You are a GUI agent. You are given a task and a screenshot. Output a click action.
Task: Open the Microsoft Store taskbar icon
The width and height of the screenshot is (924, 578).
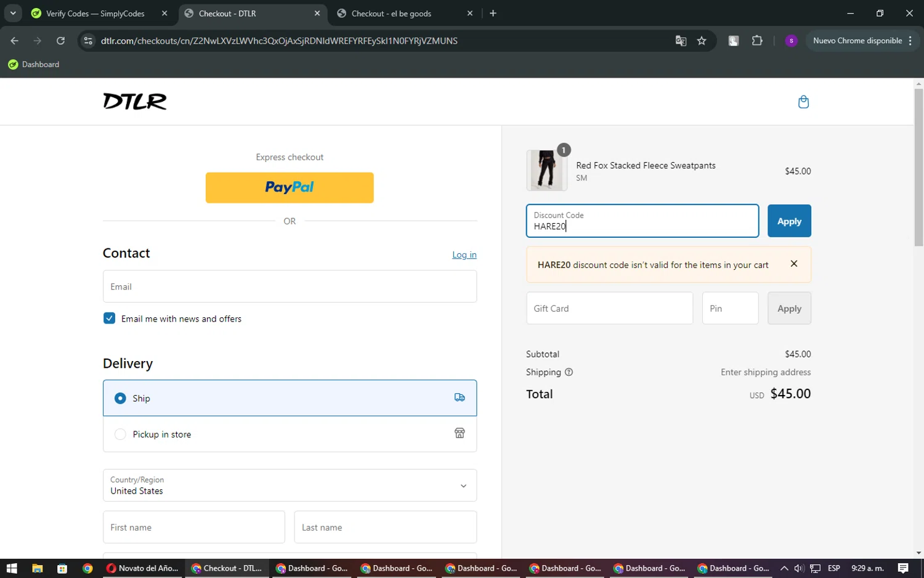(62, 568)
